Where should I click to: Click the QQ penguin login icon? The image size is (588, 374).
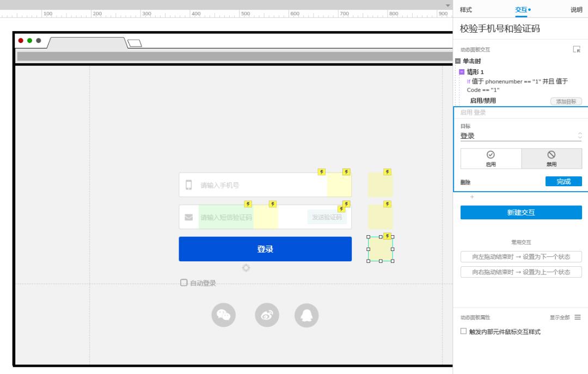point(307,315)
